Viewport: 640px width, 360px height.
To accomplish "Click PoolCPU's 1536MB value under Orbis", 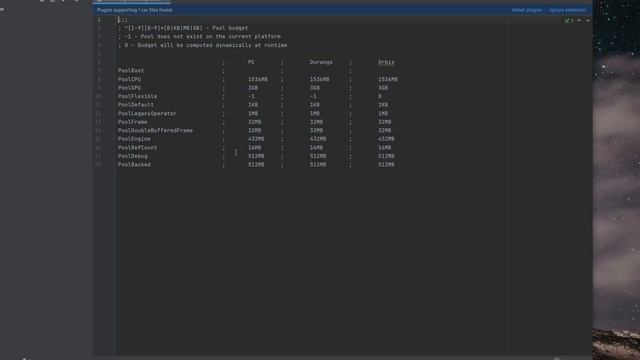I will pos(388,79).
